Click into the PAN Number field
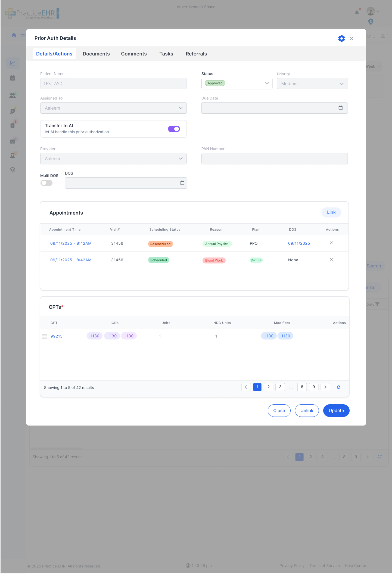The height and width of the screenshot is (574, 392). tap(274, 159)
